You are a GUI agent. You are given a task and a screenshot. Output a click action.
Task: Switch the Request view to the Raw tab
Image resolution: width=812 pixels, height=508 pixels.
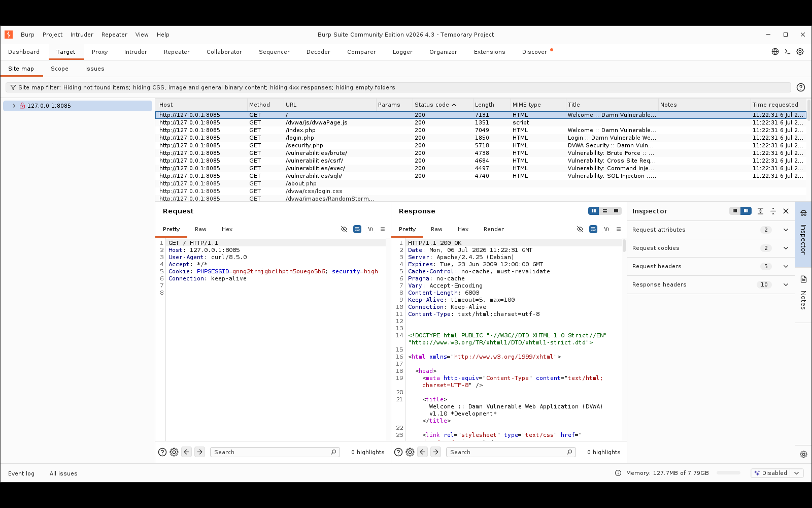(x=200, y=229)
